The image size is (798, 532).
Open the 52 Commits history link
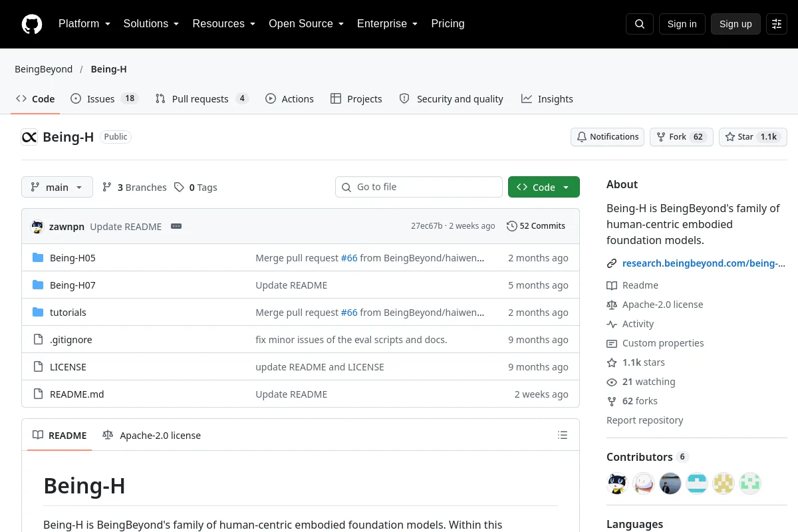536,226
